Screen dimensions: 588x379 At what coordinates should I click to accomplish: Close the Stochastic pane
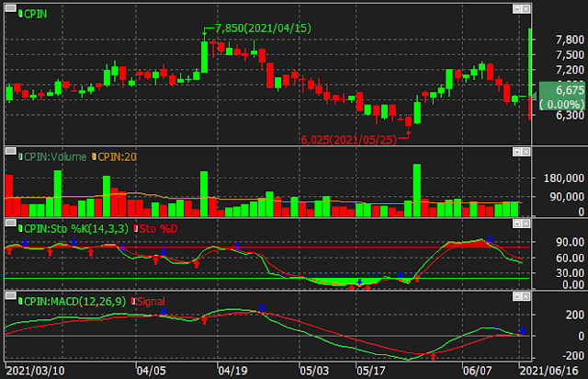point(526,224)
